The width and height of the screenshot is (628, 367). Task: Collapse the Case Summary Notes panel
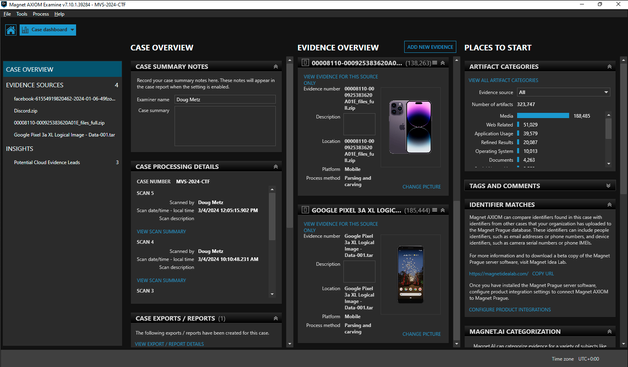(x=276, y=67)
